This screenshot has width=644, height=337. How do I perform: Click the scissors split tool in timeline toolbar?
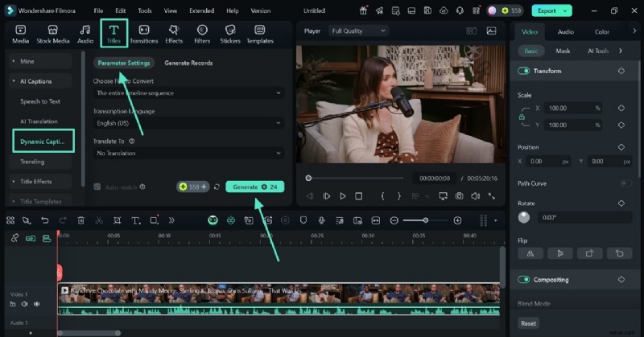[99, 220]
